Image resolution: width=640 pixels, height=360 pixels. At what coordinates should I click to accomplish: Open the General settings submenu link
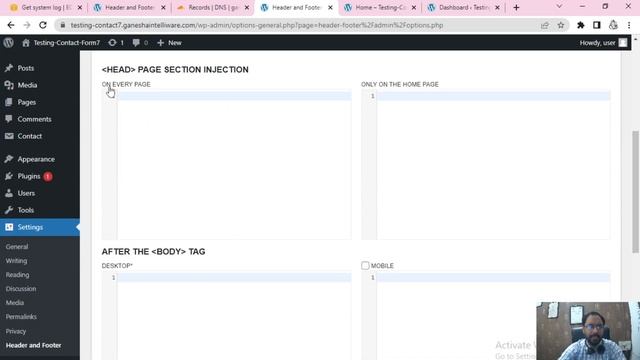point(17,247)
